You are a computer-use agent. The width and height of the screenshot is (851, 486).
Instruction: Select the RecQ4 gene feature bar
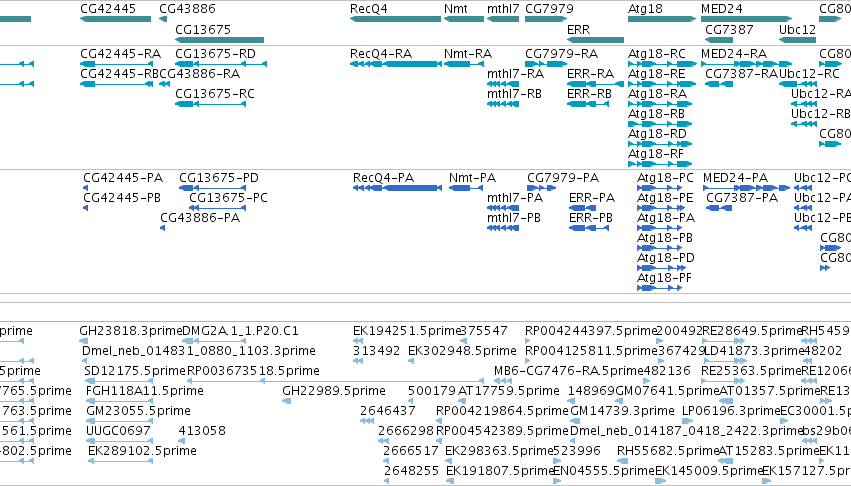(x=396, y=19)
